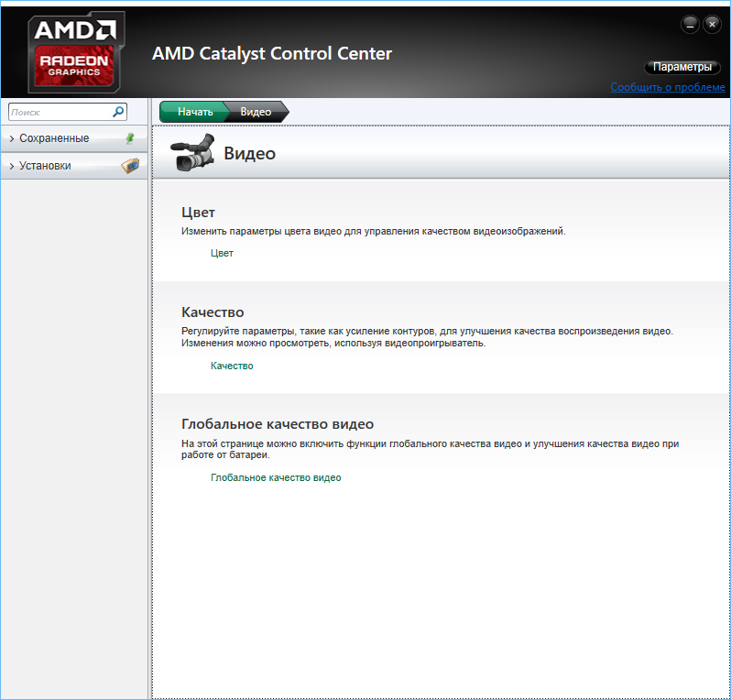
Task: Open the Параметры dropdown button
Action: click(682, 67)
